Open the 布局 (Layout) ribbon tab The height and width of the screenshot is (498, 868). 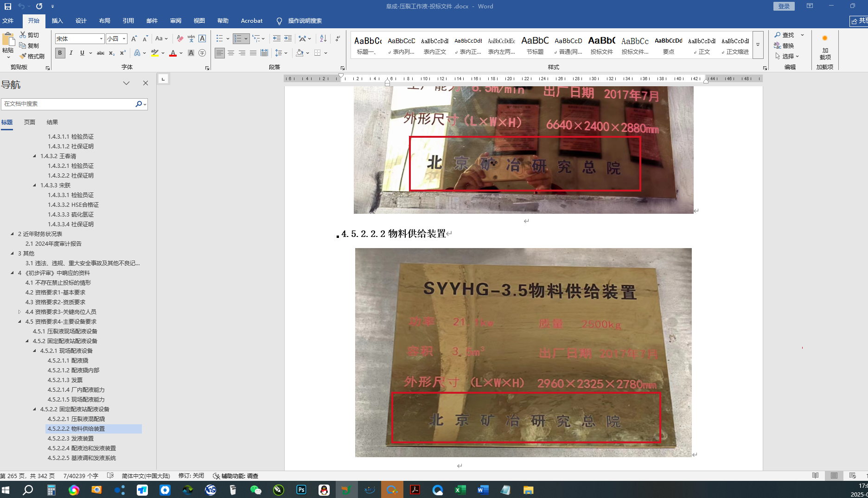105,21
